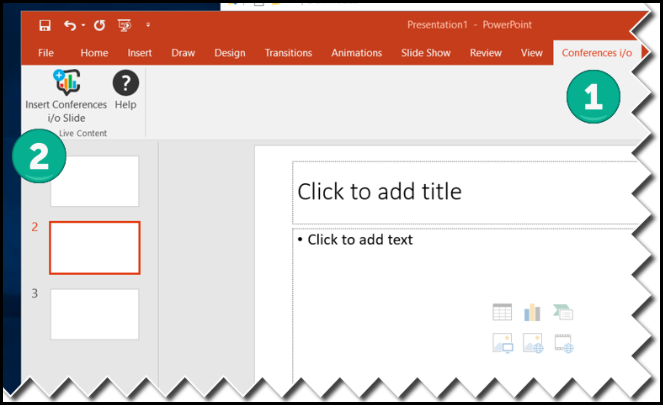Switch to the View ribbon tab
Viewport: 663px width, 405px height.
[531, 53]
